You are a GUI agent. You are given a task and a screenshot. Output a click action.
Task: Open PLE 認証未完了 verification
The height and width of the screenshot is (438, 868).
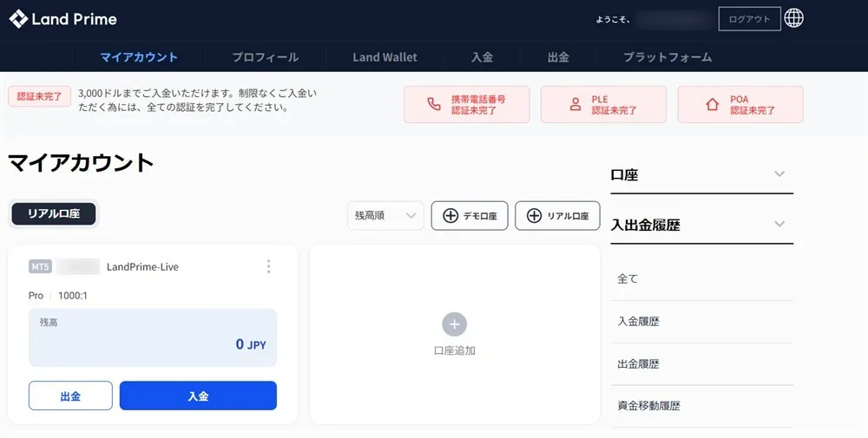[x=603, y=105]
